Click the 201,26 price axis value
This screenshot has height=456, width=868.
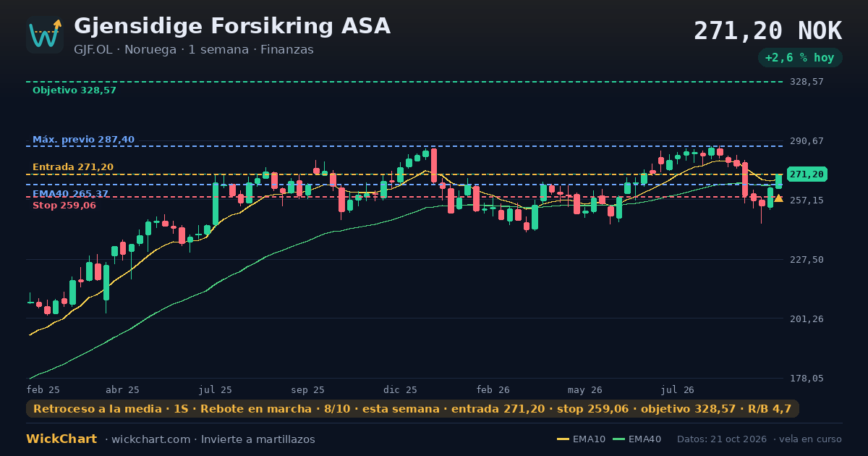807,318
